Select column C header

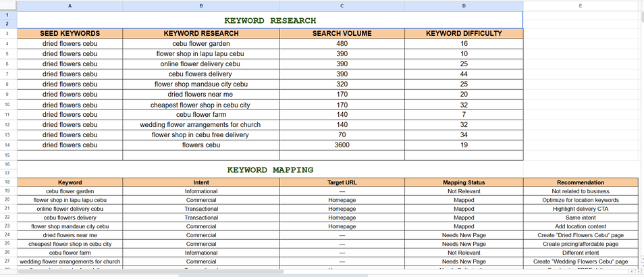click(342, 6)
